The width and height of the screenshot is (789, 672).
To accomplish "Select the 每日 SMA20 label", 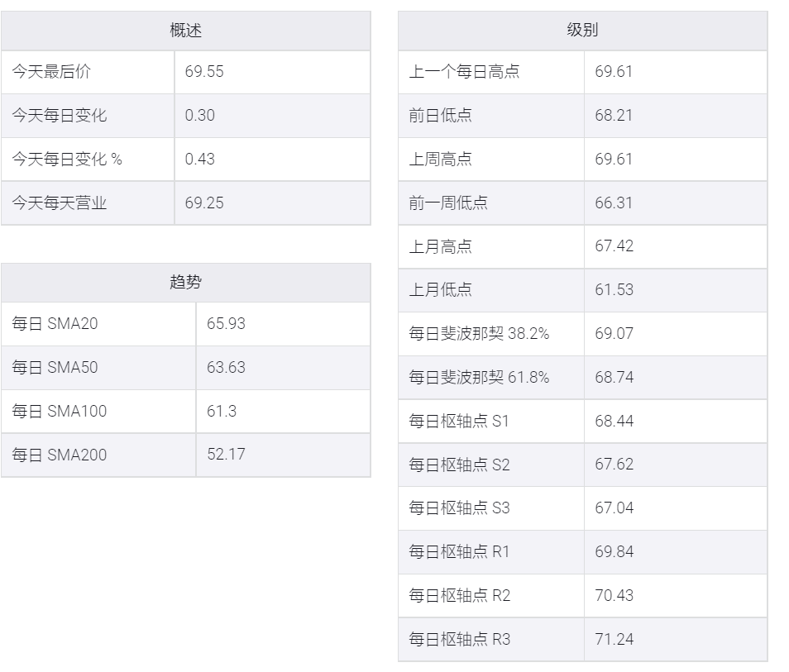I will (x=55, y=323).
